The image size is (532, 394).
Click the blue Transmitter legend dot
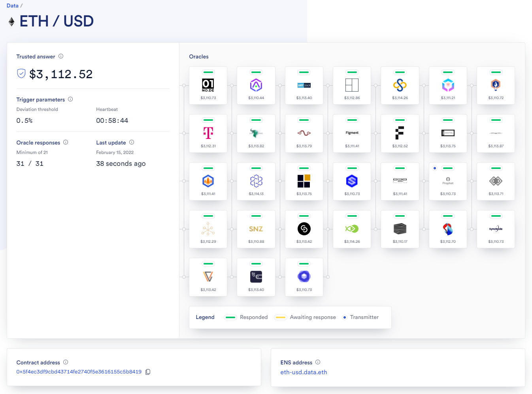(x=345, y=317)
